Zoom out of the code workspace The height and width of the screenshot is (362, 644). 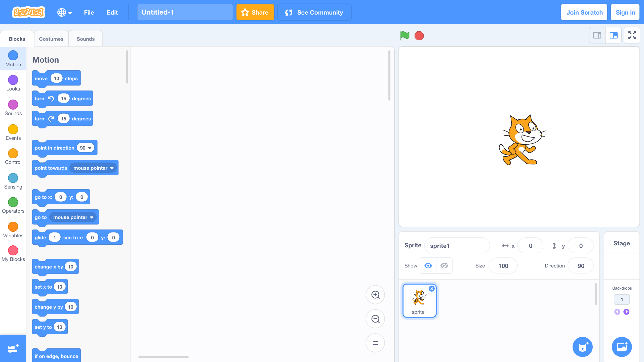pos(375,319)
